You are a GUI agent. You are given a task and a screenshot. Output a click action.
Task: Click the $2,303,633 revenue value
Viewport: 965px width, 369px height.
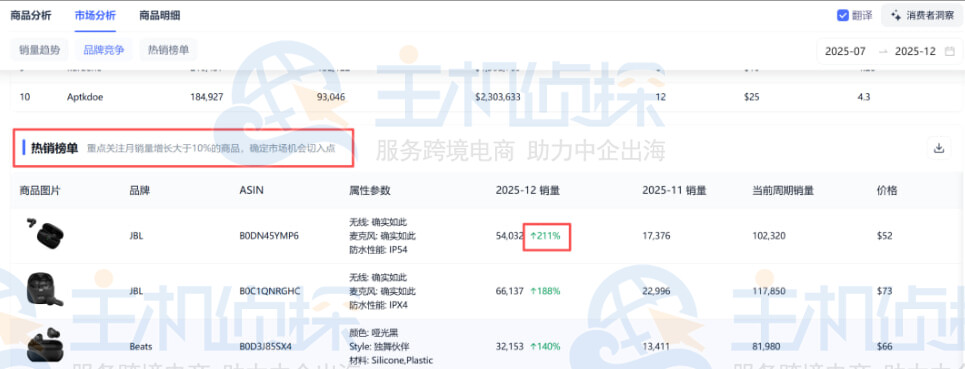499,97
